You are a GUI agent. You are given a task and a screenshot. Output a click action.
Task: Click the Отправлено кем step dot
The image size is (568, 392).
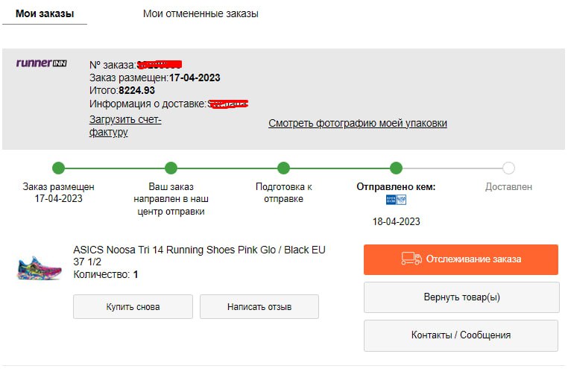click(x=397, y=168)
